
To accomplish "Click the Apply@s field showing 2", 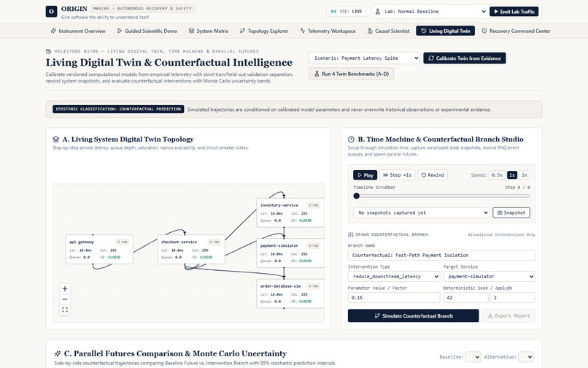I will tap(512, 297).
